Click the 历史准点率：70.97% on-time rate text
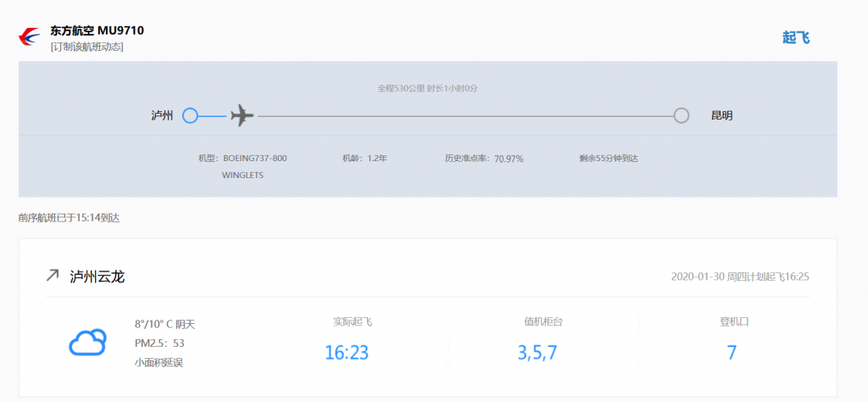Image resolution: width=868 pixels, height=402 pixels. point(484,159)
